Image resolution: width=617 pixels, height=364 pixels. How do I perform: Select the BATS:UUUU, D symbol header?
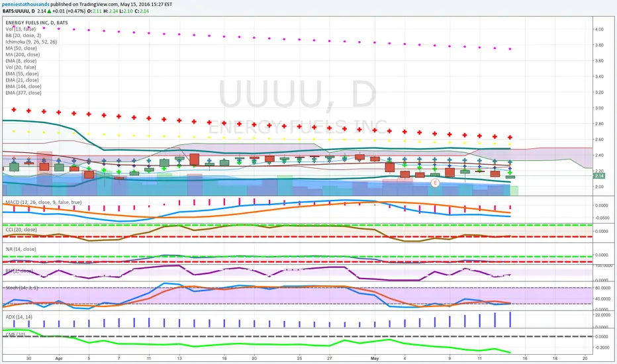tap(19, 11)
